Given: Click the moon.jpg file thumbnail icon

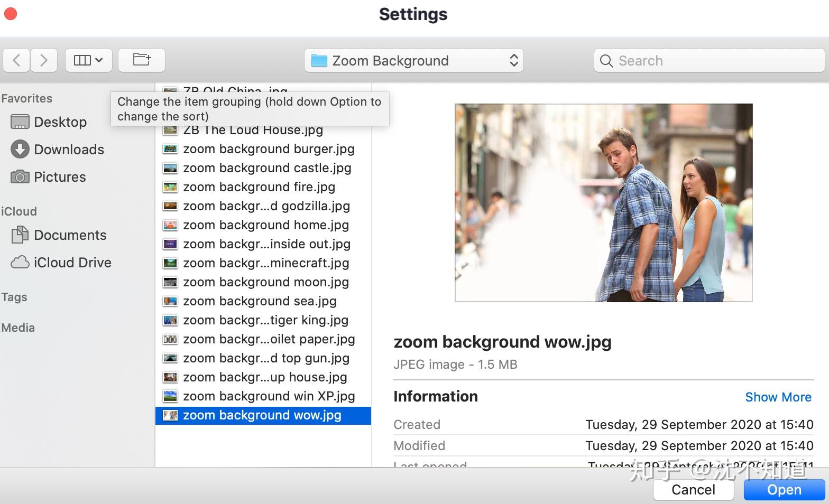Looking at the screenshot, I should 170,282.
